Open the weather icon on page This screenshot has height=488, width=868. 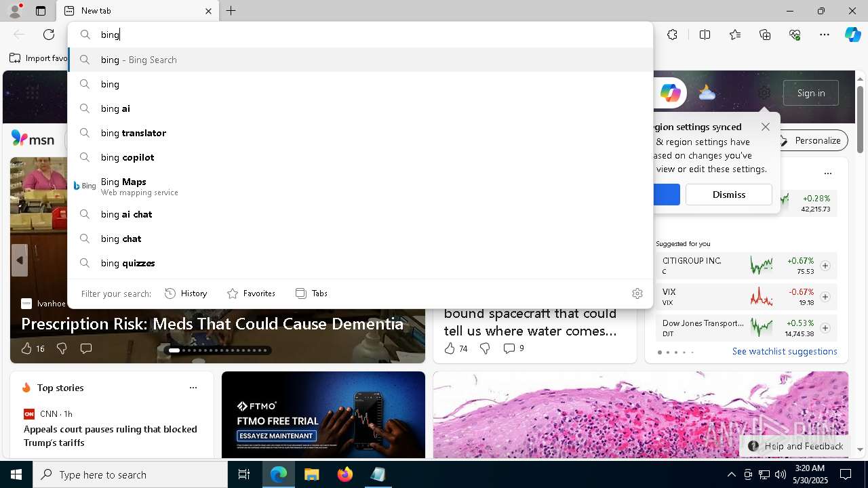(707, 93)
